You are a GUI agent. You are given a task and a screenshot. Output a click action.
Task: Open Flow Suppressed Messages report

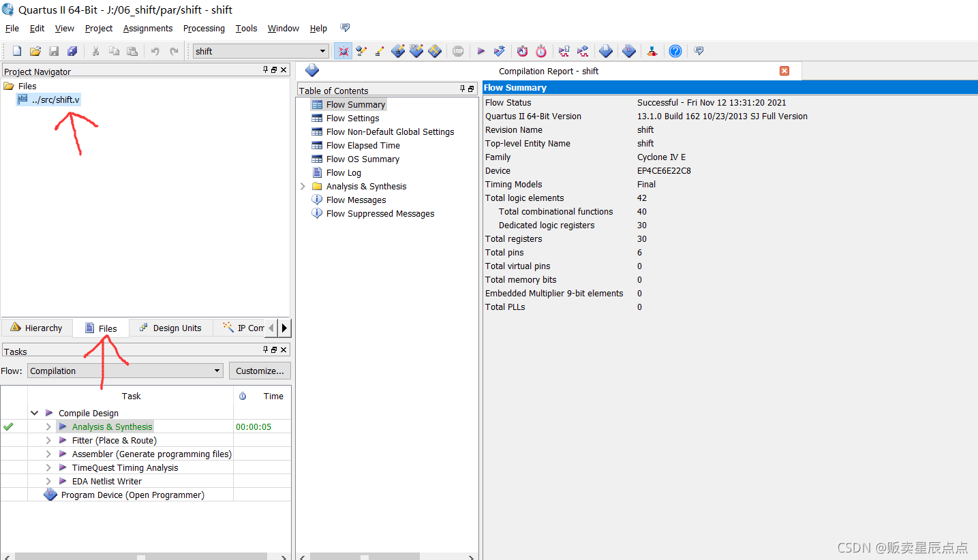380,213
